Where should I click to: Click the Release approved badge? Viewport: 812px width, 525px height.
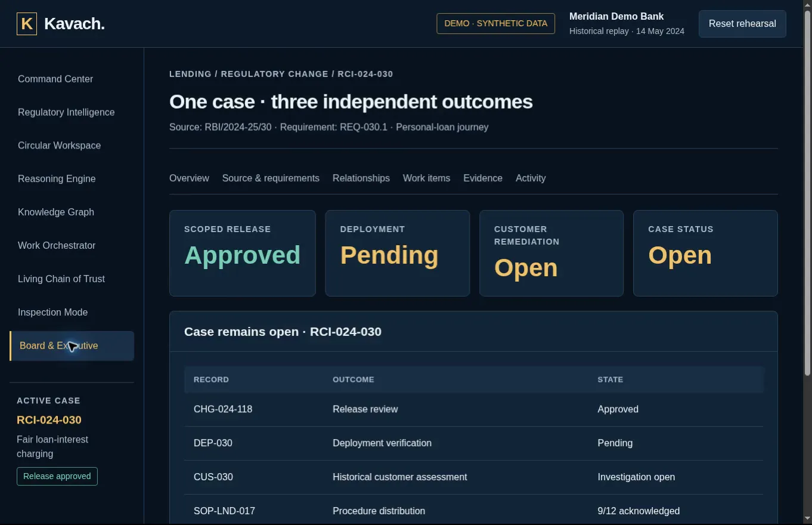coord(57,476)
